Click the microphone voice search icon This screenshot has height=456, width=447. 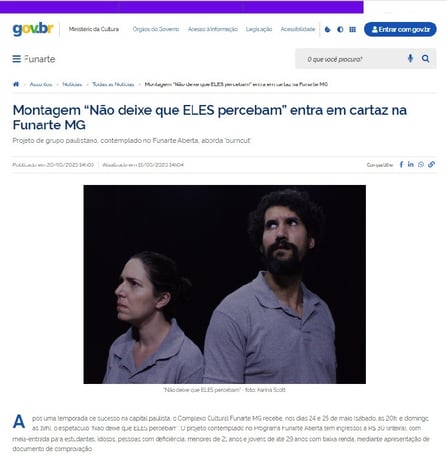[x=410, y=59]
